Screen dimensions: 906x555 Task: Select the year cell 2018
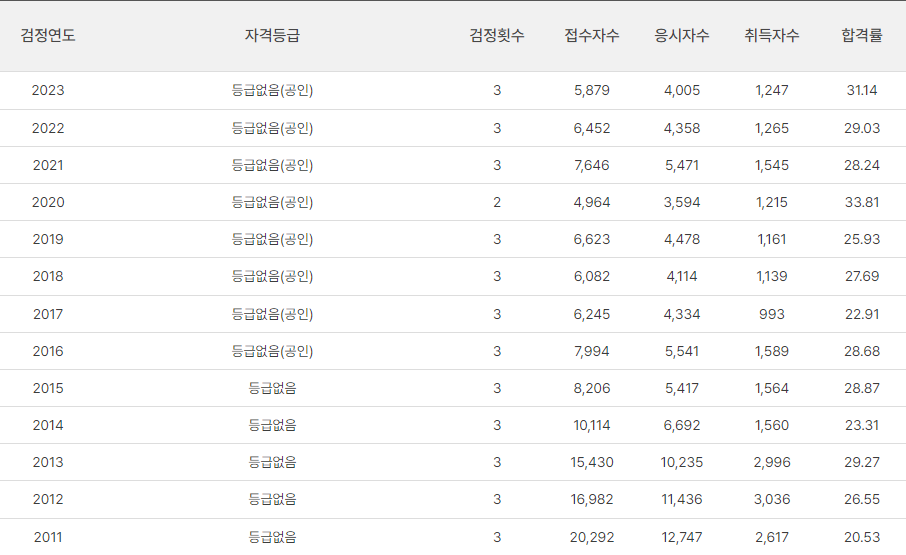coord(48,276)
